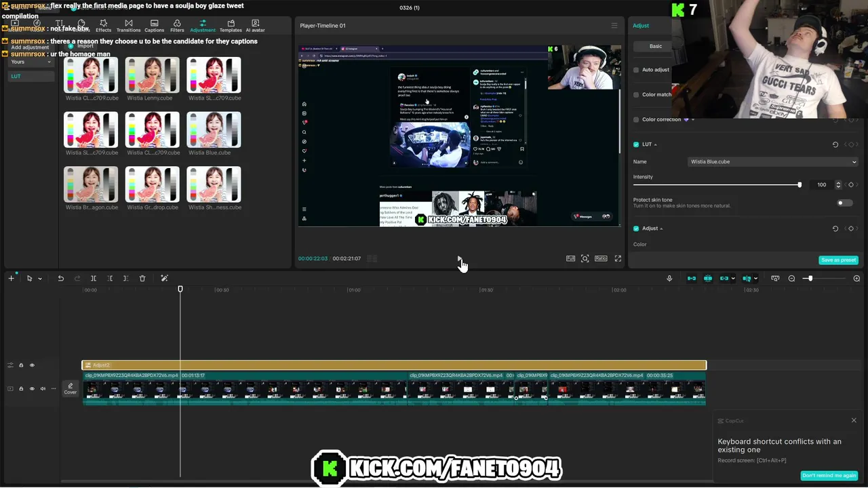
Task: Expand player to fullscreen
Action: coord(618,258)
